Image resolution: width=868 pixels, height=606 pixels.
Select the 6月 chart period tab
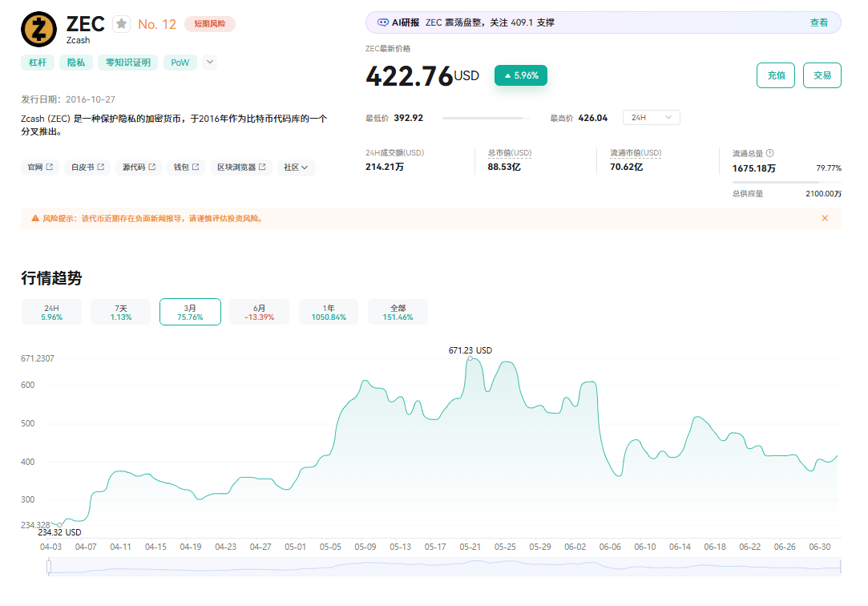coord(259,312)
